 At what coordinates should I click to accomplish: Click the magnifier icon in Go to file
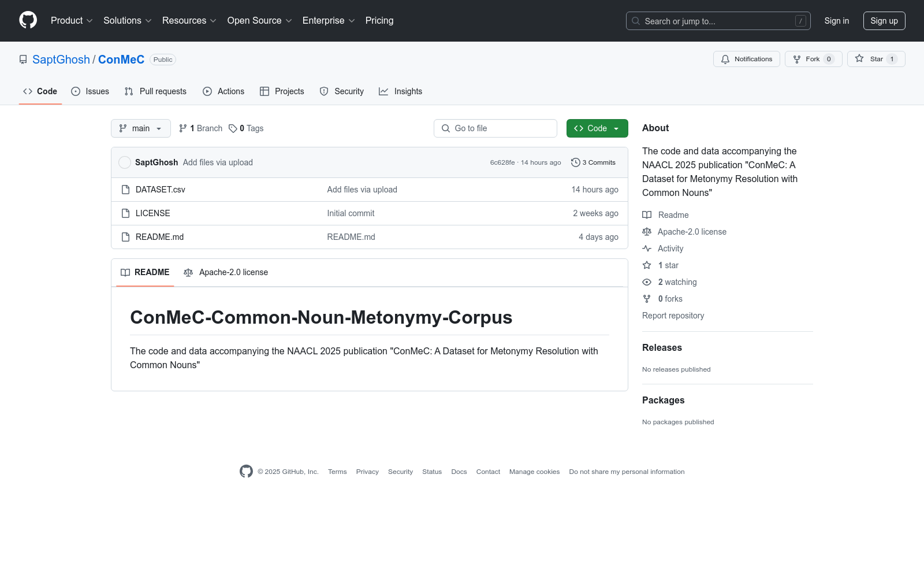(446, 128)
